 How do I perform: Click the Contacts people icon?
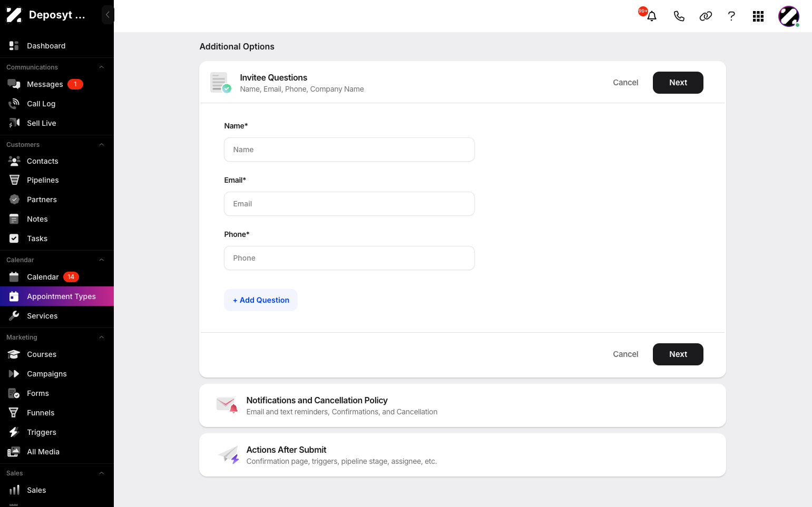coord(14,161)
